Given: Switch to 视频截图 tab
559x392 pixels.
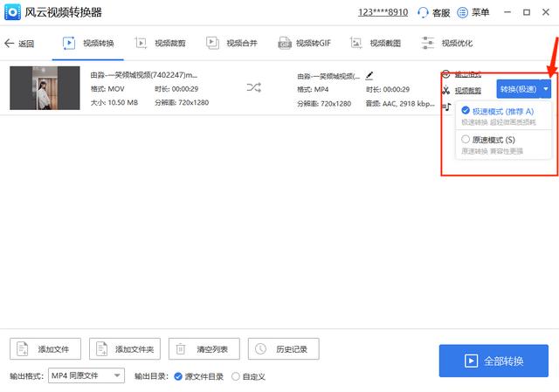Looking at the screenshot, I should [375, 43].
